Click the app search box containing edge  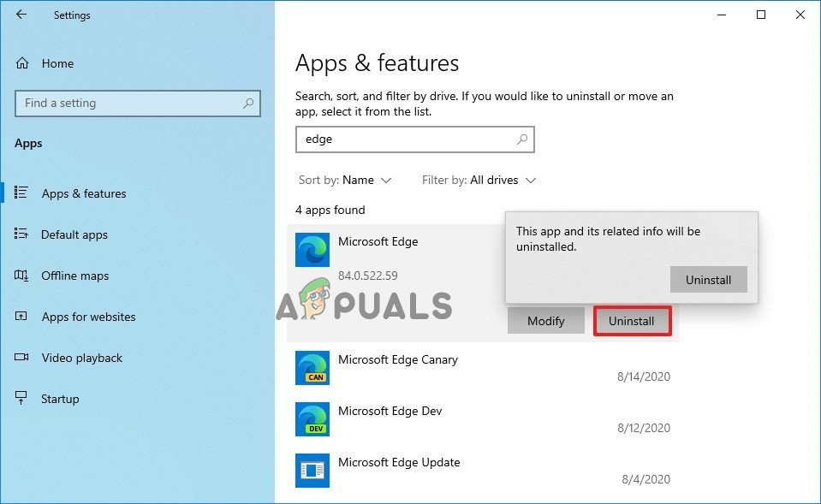tap(414, 139)
